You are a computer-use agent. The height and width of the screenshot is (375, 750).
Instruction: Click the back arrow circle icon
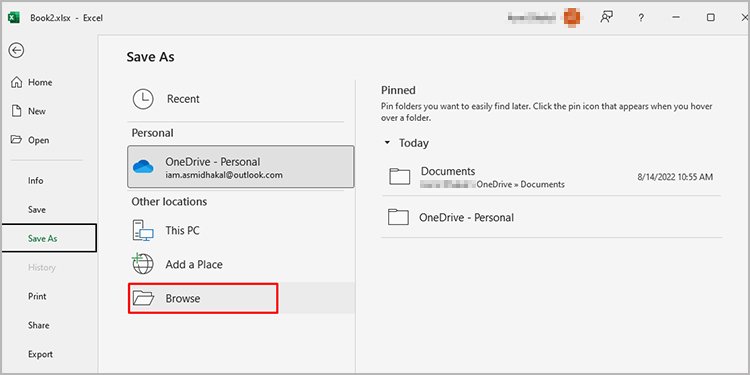coord(17,50)
